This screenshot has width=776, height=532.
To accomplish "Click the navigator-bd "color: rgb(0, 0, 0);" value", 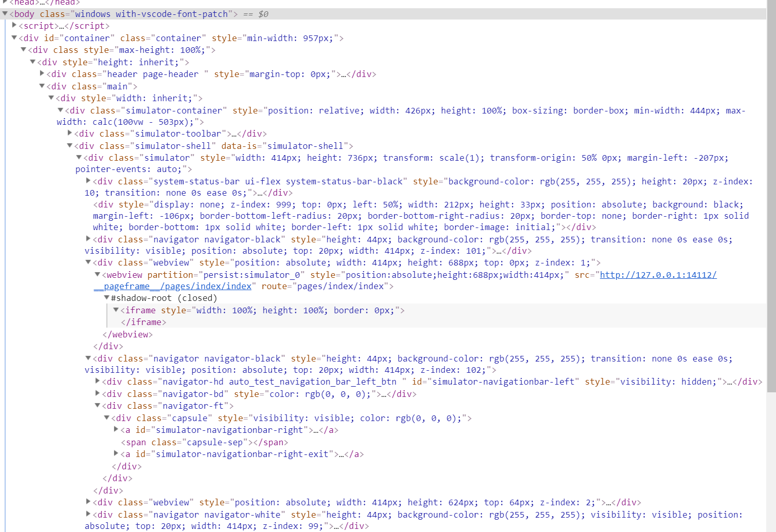I will 320,394.
